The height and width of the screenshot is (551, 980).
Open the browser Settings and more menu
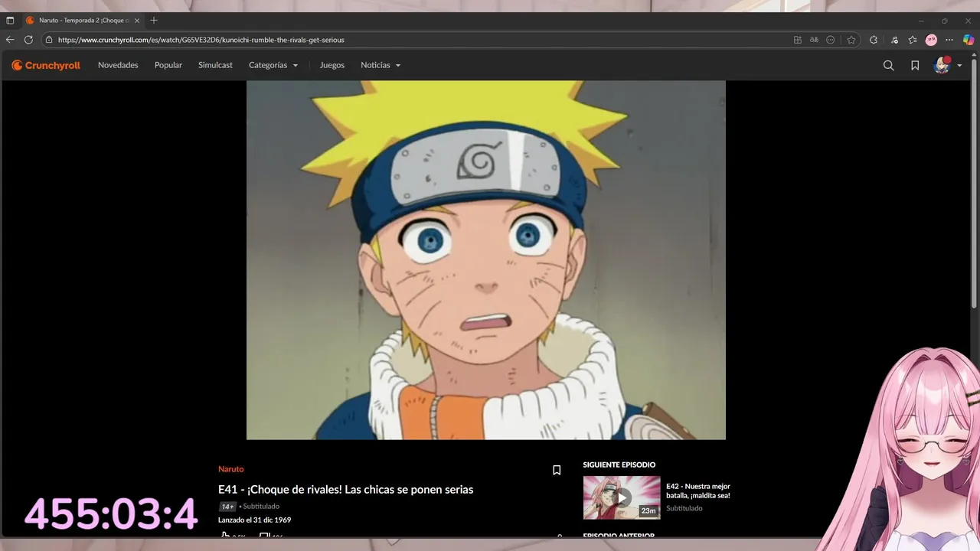pyautogui.click(x=949, y=40)
